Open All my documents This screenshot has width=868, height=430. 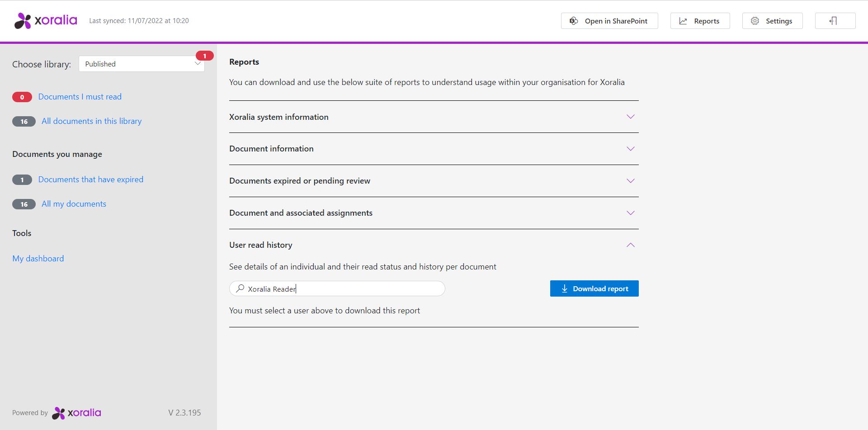tap(74, 204)
